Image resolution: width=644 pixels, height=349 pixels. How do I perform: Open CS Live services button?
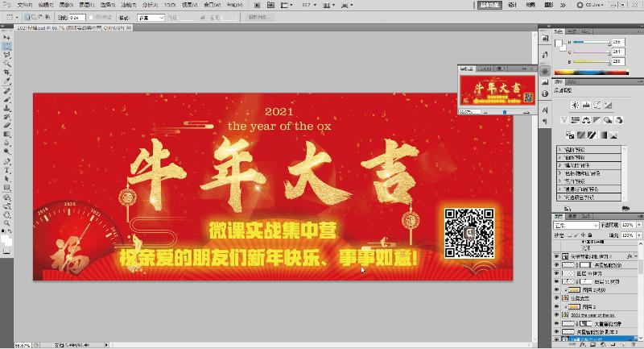[x=590, y=5]
